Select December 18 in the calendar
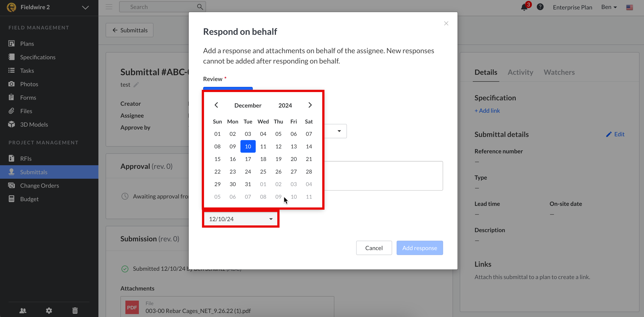The height and width of the screenshot is (317, 644). click(263, 159)
